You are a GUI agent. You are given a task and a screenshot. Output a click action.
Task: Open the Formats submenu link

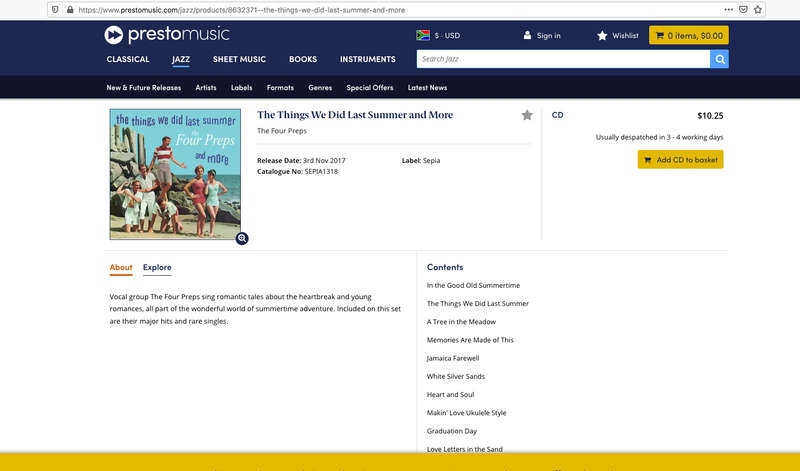coord(280,88)
